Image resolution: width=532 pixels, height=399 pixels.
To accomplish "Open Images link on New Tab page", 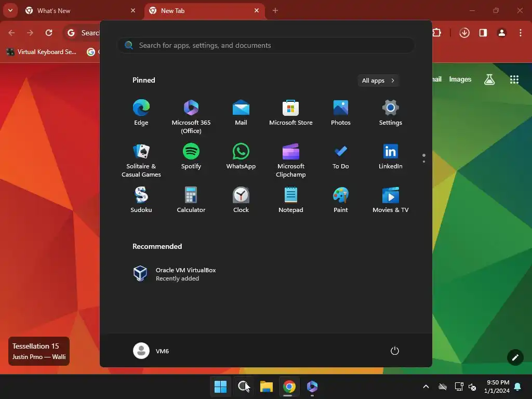I will tap(460, 79).
